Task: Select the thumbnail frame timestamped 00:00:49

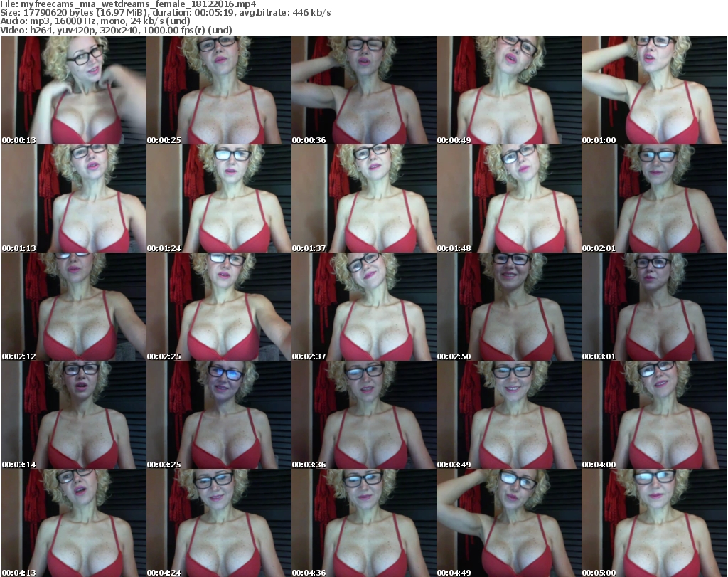Action: click(509, 90)
